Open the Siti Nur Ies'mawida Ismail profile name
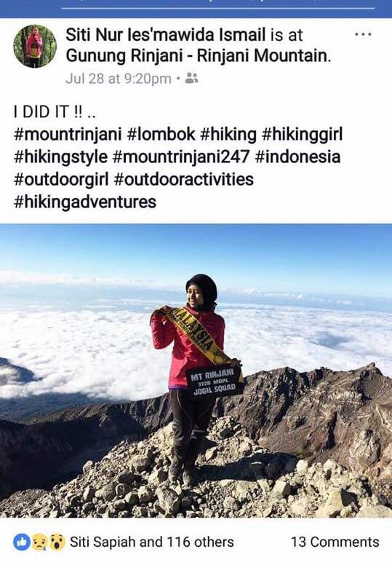 tap(166, 35)
